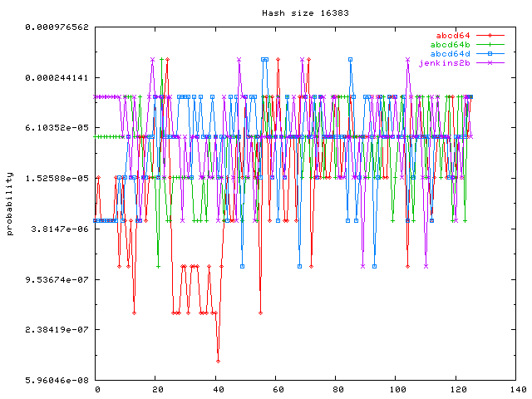Image resolution: width=532 pixels, height=399 pixels.
Task: Select the jenkins2b legend label
Action: click(444, 63)
